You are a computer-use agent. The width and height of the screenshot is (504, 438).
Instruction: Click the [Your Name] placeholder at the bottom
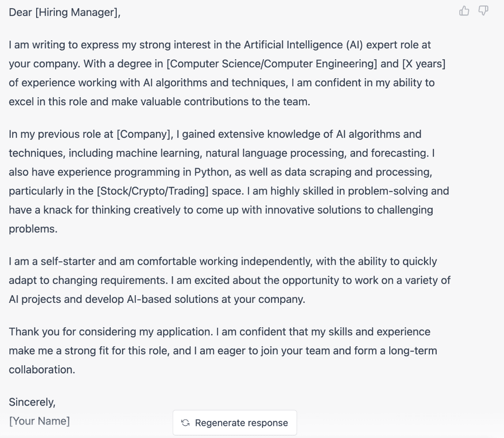38,421
